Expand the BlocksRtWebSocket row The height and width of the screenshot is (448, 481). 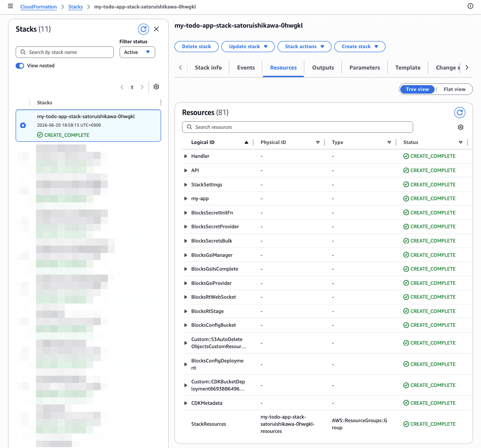click(x=186, y=297)
